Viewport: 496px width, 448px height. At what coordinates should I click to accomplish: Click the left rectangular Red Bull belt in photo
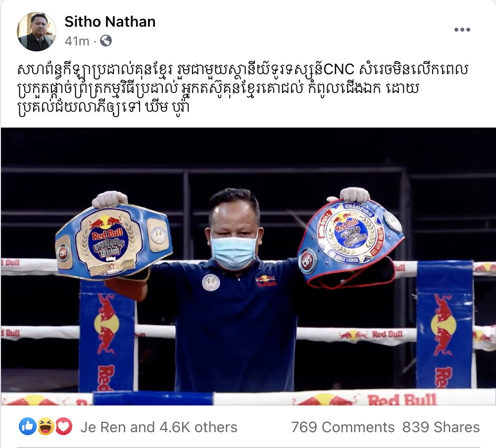coord(114,242)
